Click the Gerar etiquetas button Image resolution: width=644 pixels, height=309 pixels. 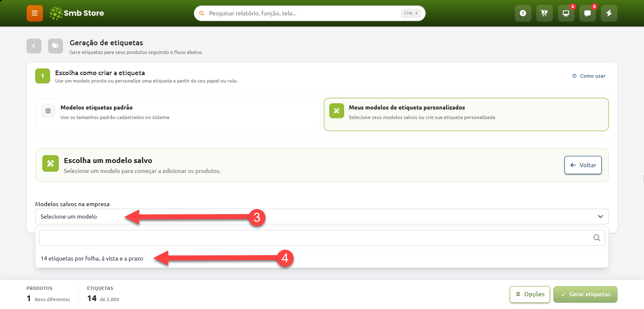(x=585, y=294)
